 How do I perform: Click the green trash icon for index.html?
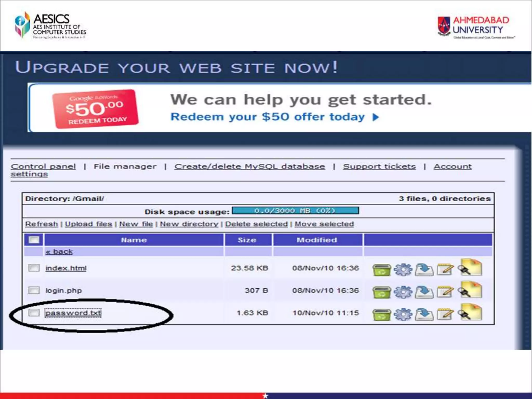(381, 270)
